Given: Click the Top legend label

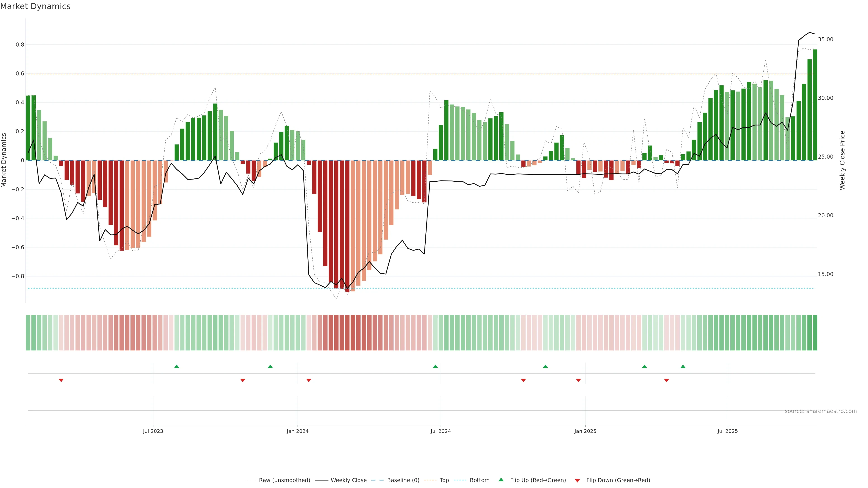Looking at the screenshot, I should [x=444, y=480].
